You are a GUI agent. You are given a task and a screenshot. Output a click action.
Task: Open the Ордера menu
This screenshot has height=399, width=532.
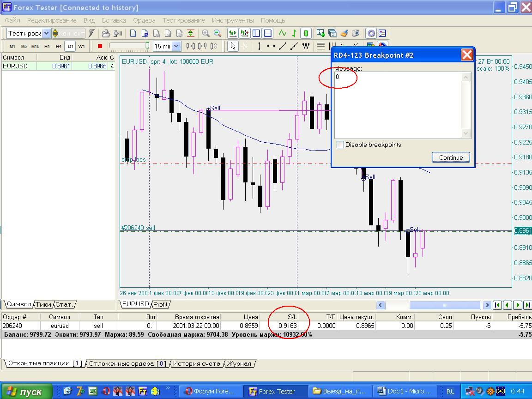pos(144,20)
